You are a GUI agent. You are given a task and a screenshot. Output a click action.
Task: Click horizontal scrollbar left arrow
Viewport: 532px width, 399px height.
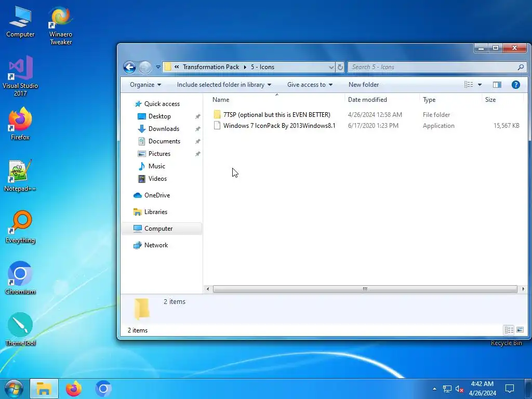(x=208, y=289)
